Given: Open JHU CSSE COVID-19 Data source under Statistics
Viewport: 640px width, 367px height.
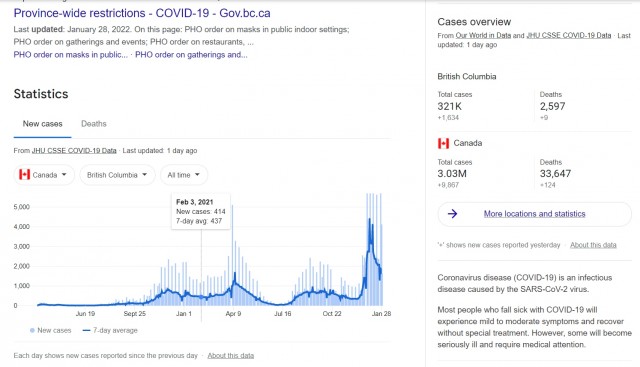Looking at the screenshot, I should (74, 151).
